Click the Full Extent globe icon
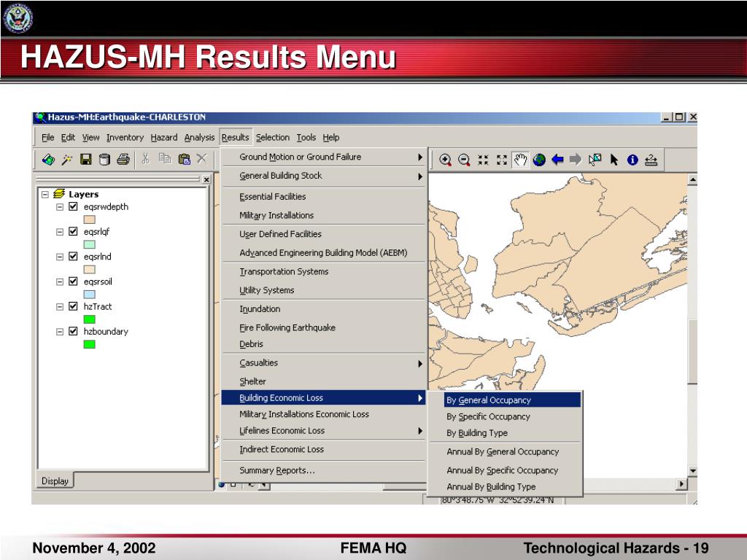 [539, 160]
